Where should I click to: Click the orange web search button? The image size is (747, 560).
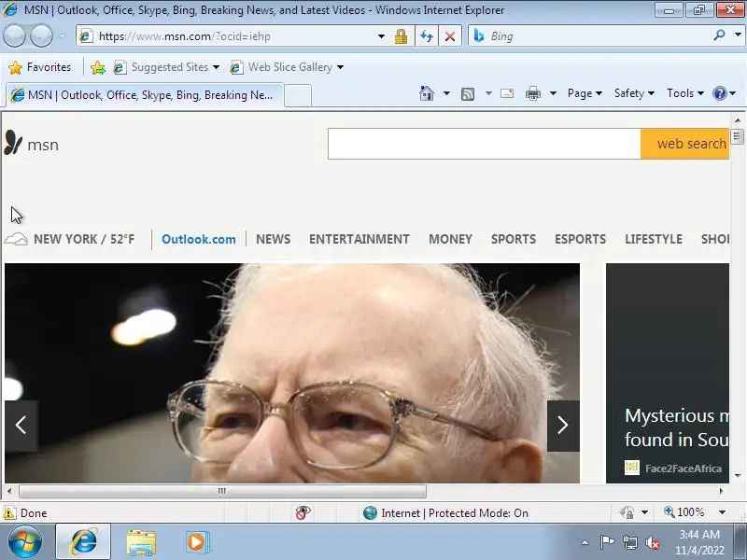(x=684, y=144)
